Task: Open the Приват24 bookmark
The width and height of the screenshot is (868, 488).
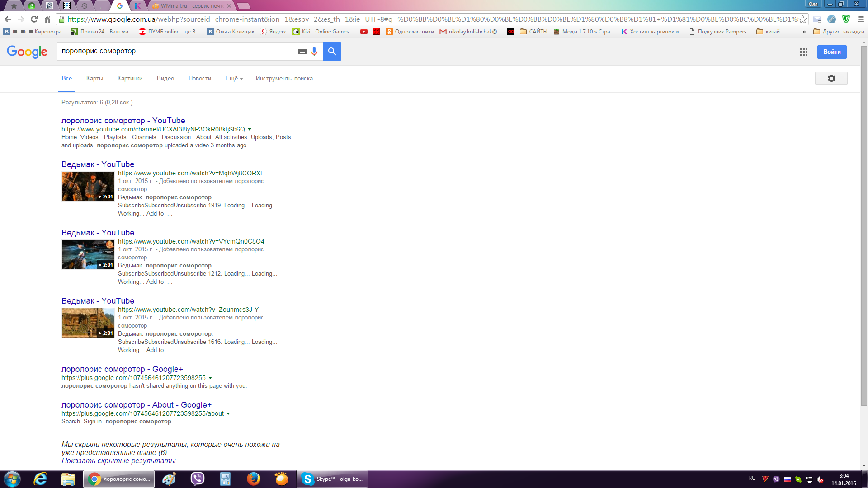Action: [x=102, y=32]
